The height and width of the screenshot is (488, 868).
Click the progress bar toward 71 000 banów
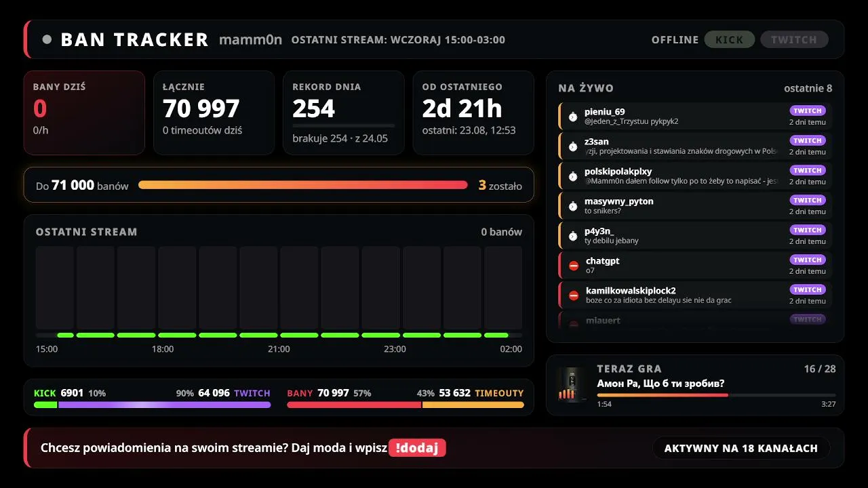(x=303, y=185)
